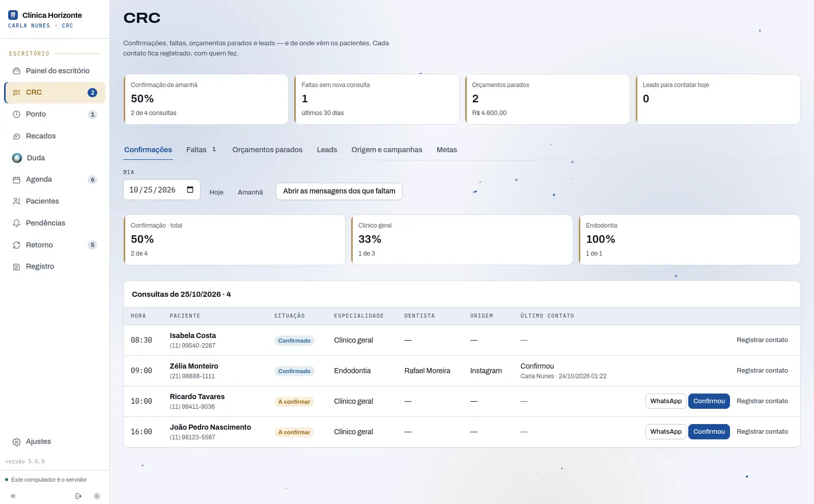This screenshot has height=504, width=814.
Task: Open Ajustes gear icon
Action: point(16,442)
